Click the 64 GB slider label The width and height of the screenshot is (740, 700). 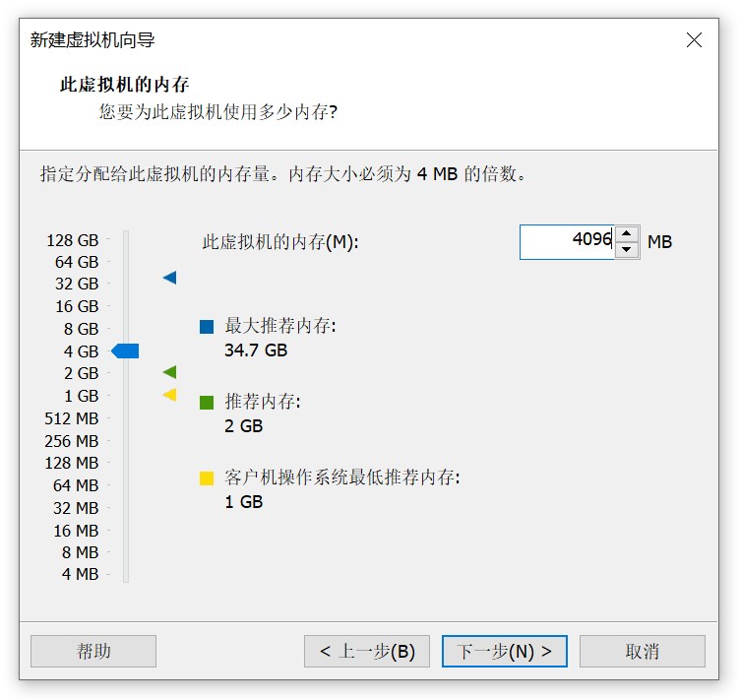(77, 262)
